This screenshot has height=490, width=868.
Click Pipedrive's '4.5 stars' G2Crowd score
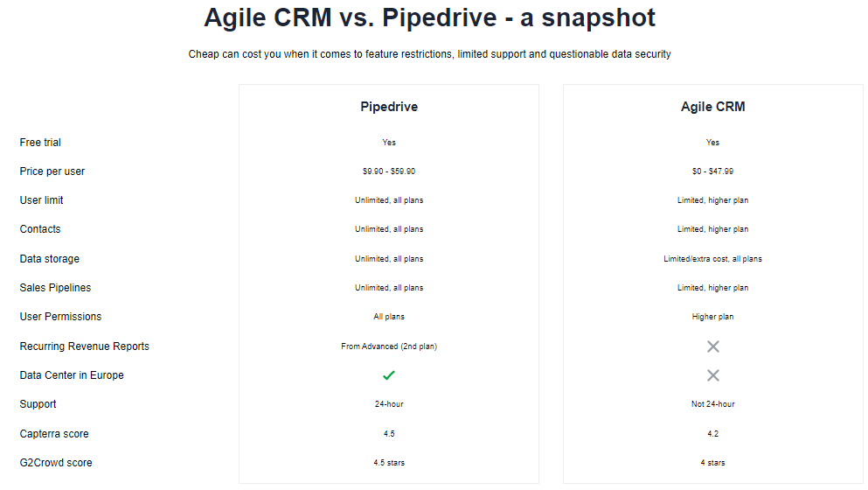389,463
